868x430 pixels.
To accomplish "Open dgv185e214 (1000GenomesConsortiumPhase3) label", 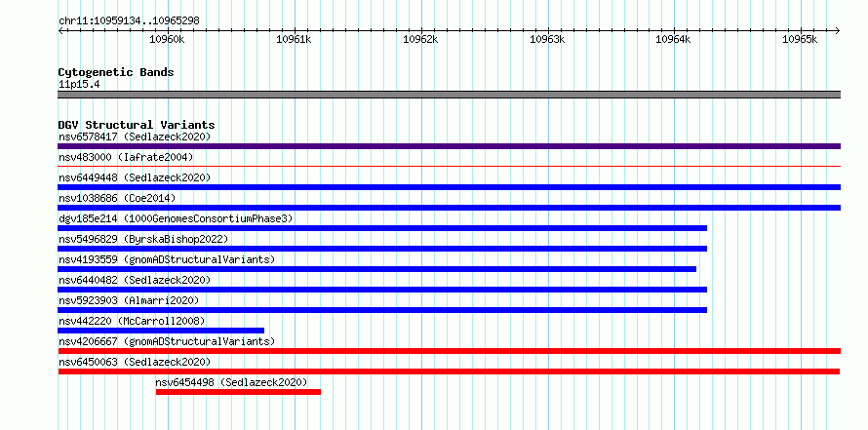I will [x=176, y=218].
